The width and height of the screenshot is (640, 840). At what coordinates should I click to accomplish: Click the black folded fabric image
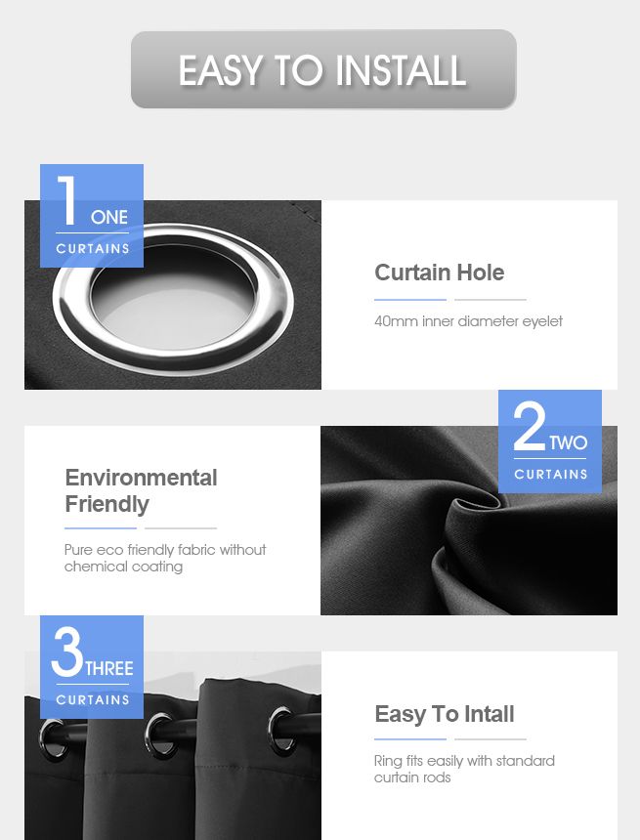click(x=469, y=521)
